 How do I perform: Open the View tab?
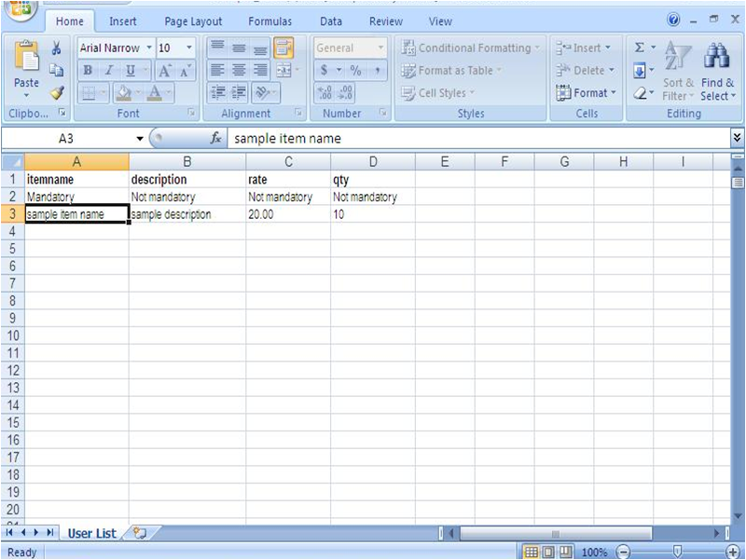coord(440,21)
